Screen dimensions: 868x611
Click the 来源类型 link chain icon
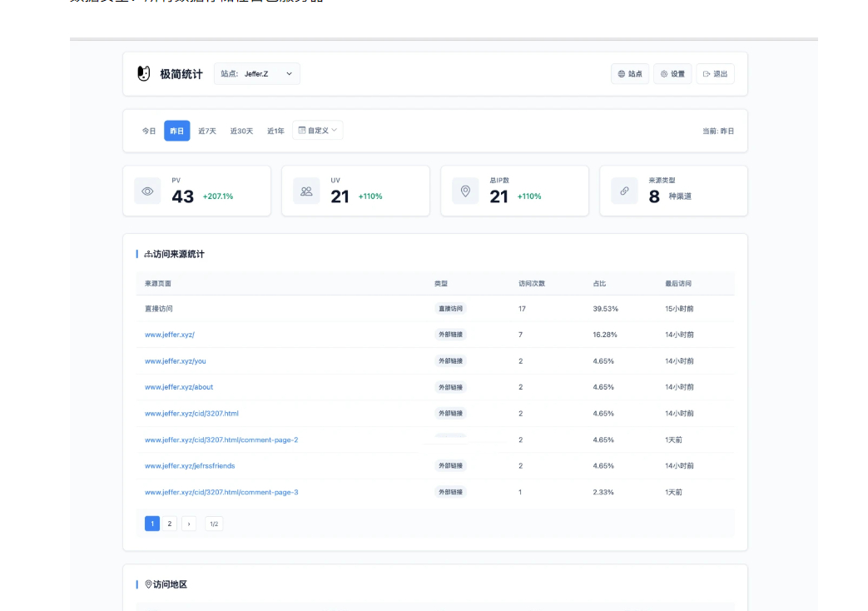[624, 191]
